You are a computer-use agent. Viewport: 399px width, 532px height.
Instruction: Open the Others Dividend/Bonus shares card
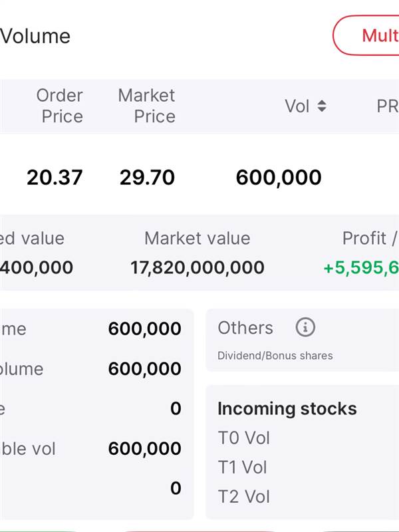click(303, 340)
